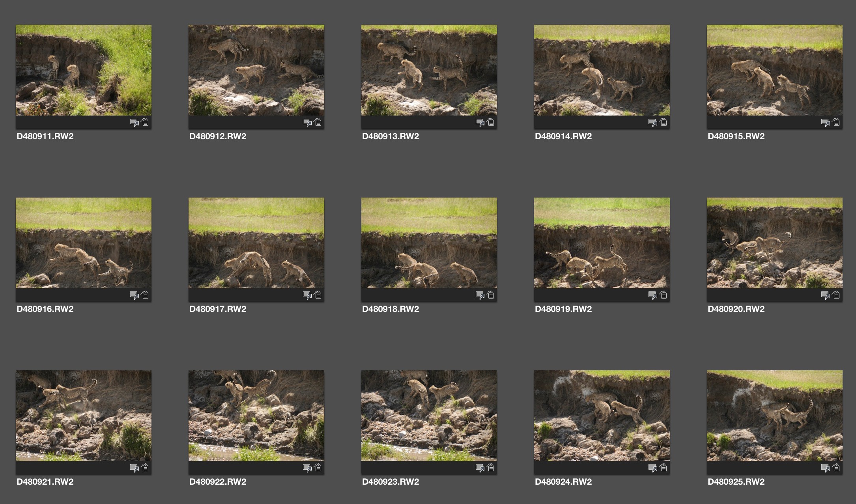Click the keyword tag badge on D480915.RW2
Screen dimensions: 856x504
click(x=836, y=122)
